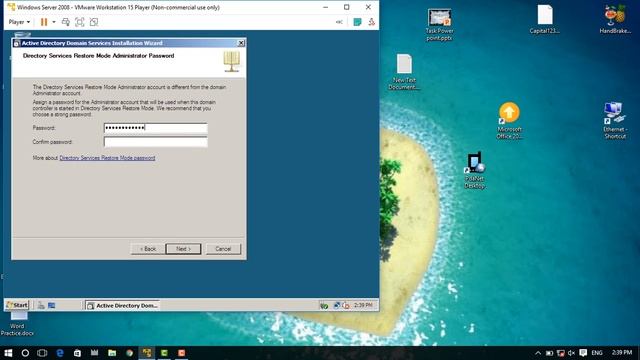
Task: Open the Action Center notifications icon
Action: tap(583, 353)
